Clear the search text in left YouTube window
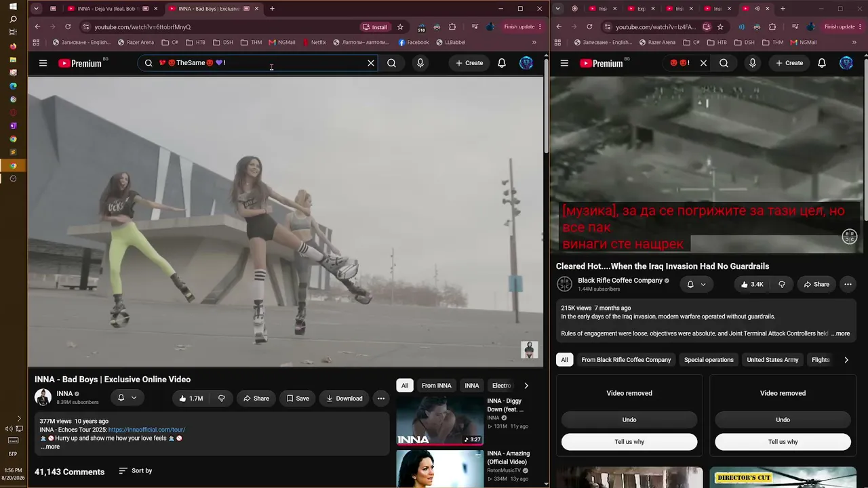 tap(371, 63)
